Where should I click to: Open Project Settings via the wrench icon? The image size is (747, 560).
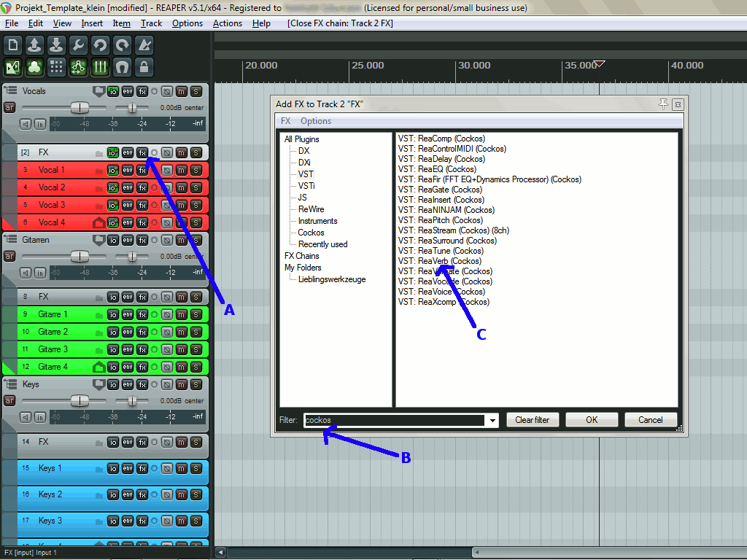[x=78, y=45]
